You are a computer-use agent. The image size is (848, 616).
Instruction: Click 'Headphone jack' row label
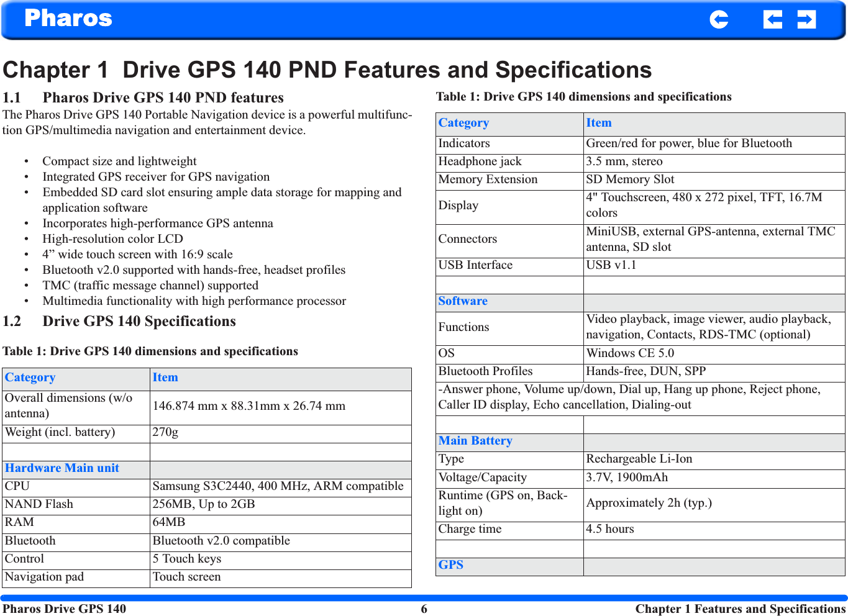(x=480, y=161)
